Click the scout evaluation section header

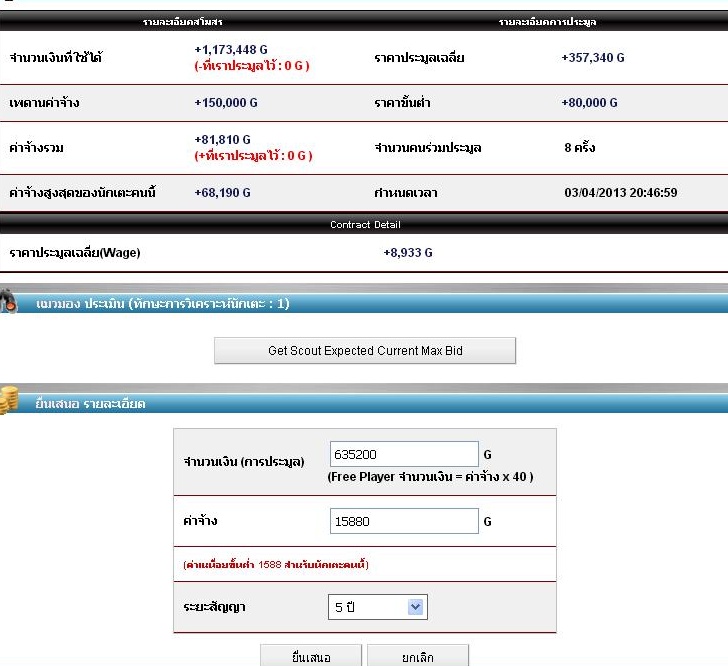[x=364, y=303]
